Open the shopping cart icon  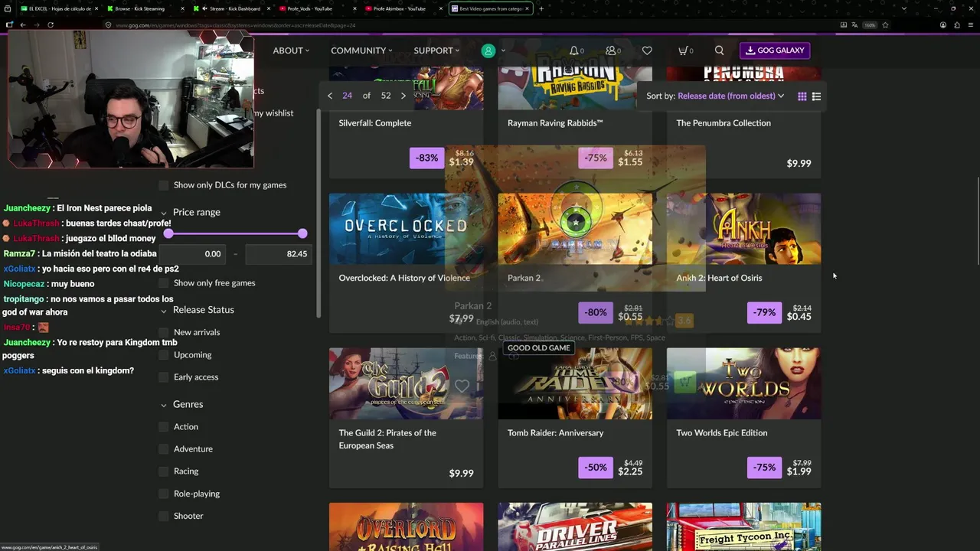(x=683, y=51)
